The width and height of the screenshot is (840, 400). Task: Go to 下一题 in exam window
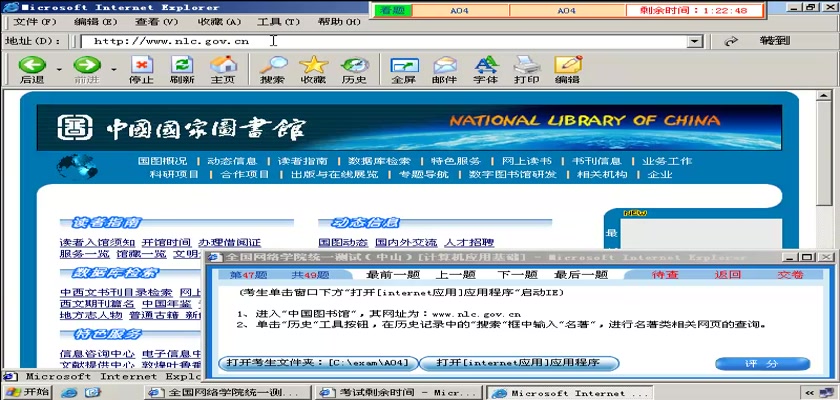tap(517, 275)
